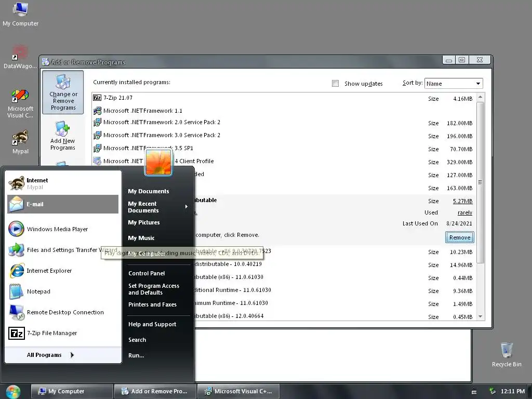Viewport: 532px width, 399px height.
Task: Click the .NET 4 Client Profile icon
Action: (97, 161)
